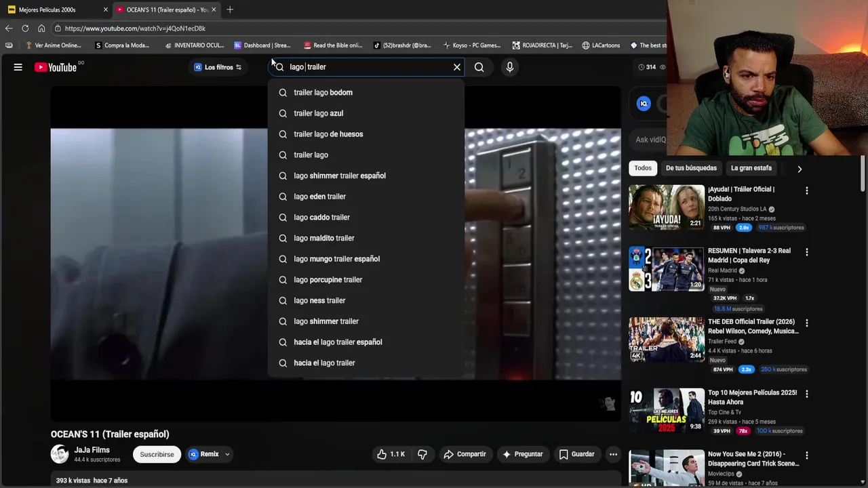Open Los filtros vidIQ filter control

tap(218, 67)
